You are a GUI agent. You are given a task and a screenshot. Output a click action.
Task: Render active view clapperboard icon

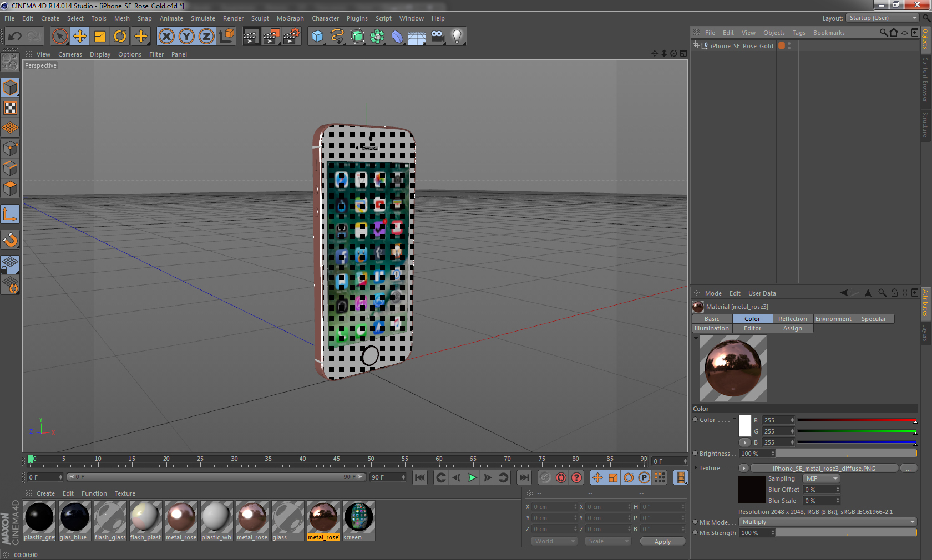[251, 37]
